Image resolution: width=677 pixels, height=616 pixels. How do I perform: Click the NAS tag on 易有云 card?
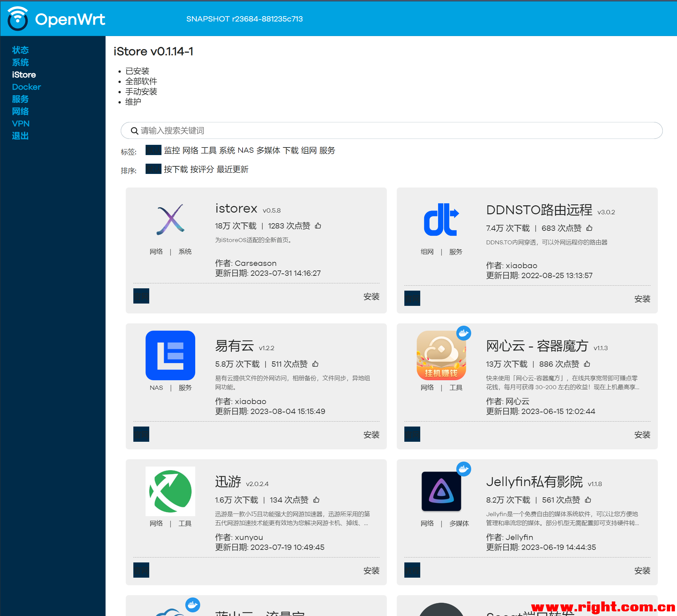[x=156, y=388]
